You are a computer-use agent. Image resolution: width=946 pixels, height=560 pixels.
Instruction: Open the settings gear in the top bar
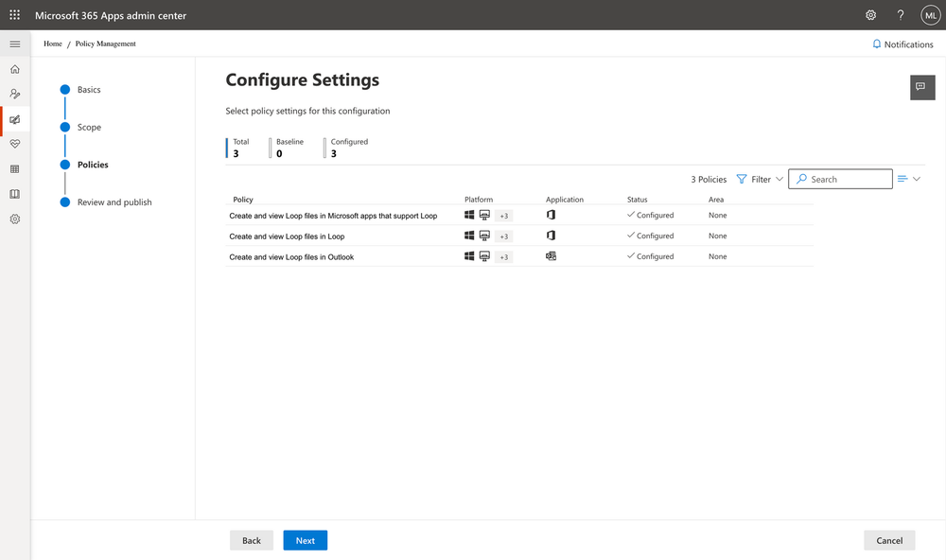pos(870,14)
